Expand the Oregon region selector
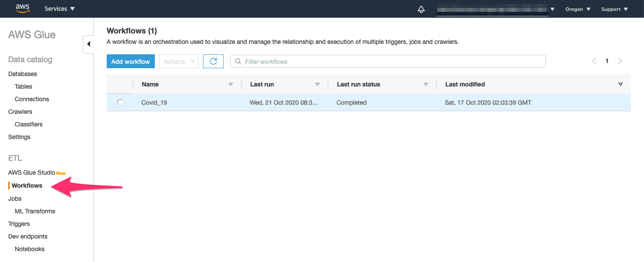Image resolution: width=644 pixels, height=262 pixels. [578, 9]
